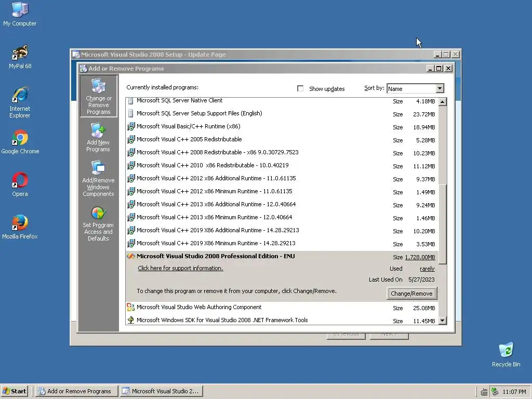The image size is (532, 399).
Task: Open Click here for support information link
Action: click(180, 268)
